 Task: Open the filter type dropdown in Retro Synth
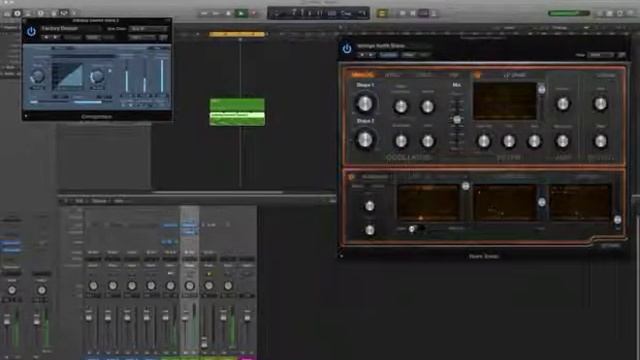click(x=515, y=75)
